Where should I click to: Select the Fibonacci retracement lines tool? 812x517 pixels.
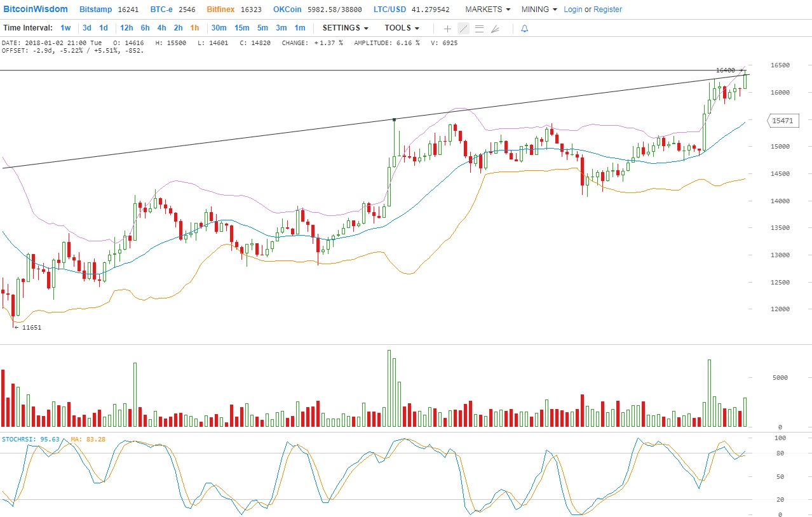(479, 29)
